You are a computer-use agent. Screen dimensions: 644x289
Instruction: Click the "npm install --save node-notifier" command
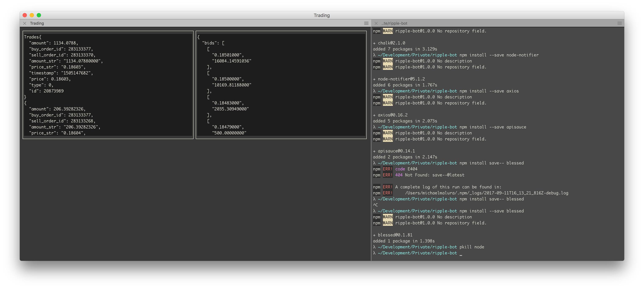(499, 55)
